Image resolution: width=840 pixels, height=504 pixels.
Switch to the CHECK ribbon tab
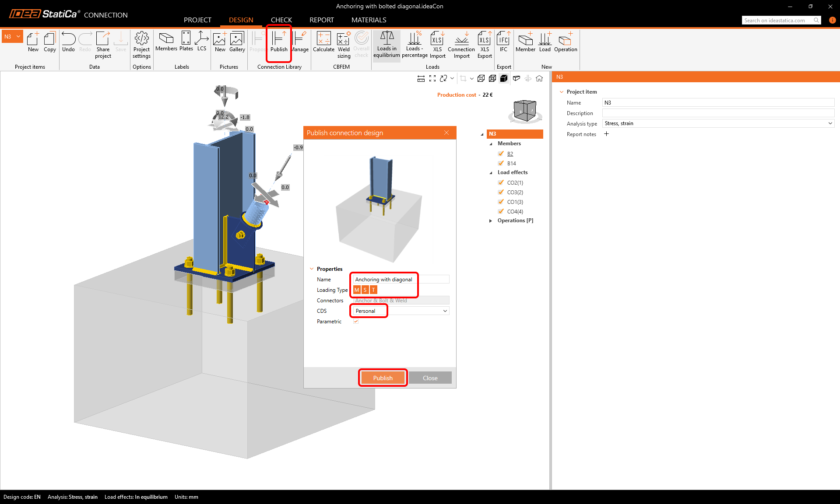(x=281, y=20)
